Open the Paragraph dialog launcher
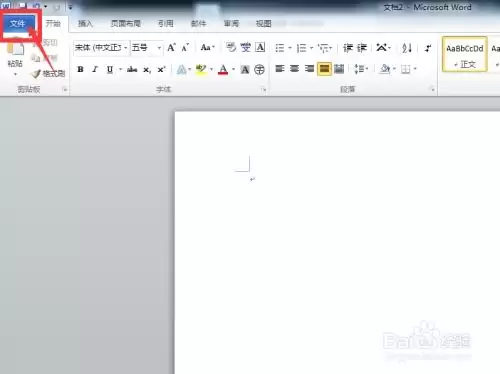 433,90
